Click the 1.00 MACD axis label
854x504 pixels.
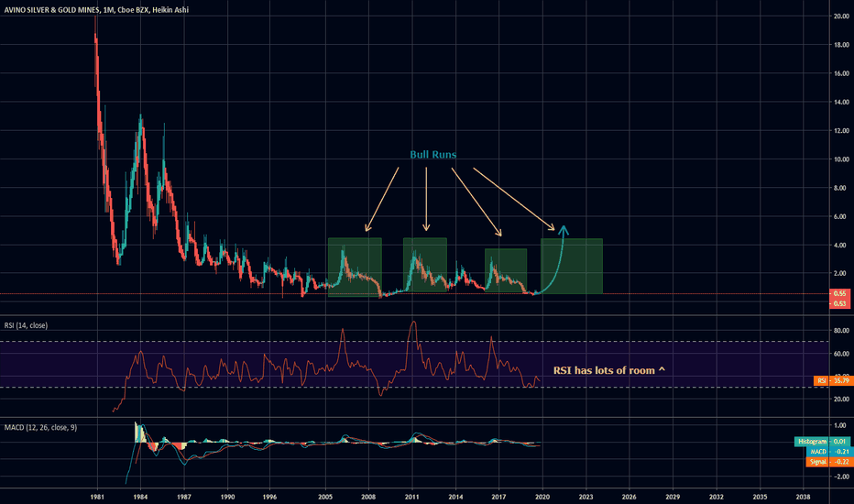(x=841, y=425)
